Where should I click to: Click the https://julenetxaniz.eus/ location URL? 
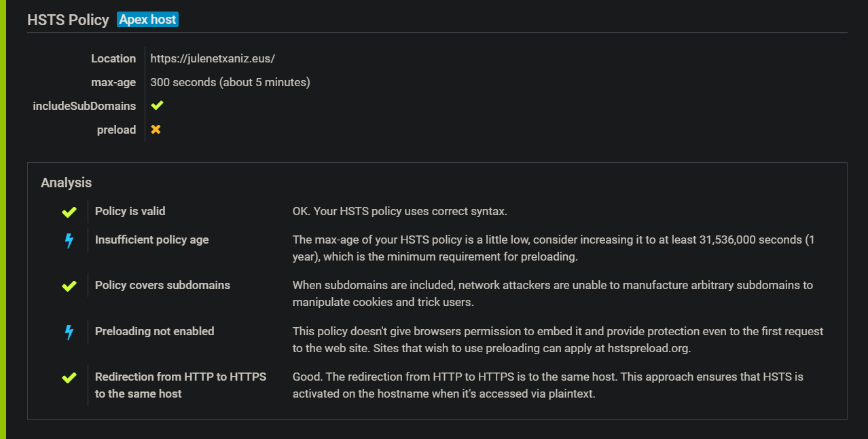click(213, 58)
